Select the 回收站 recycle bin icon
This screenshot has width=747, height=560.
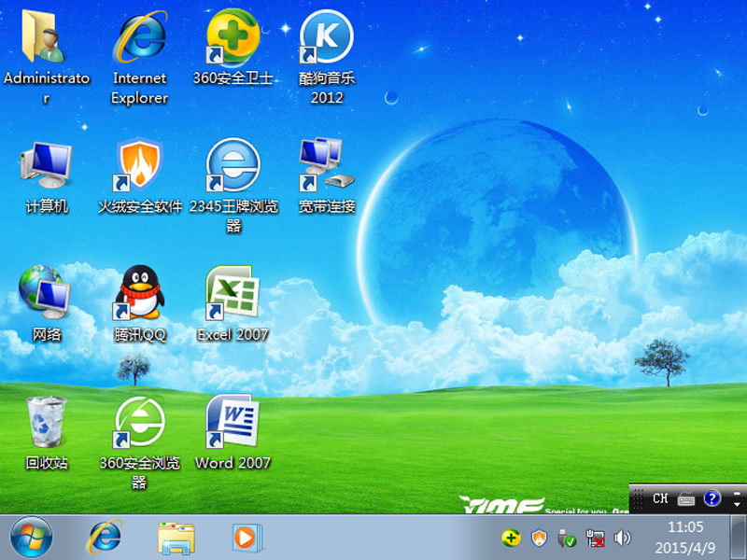click(x=46, y=422)
